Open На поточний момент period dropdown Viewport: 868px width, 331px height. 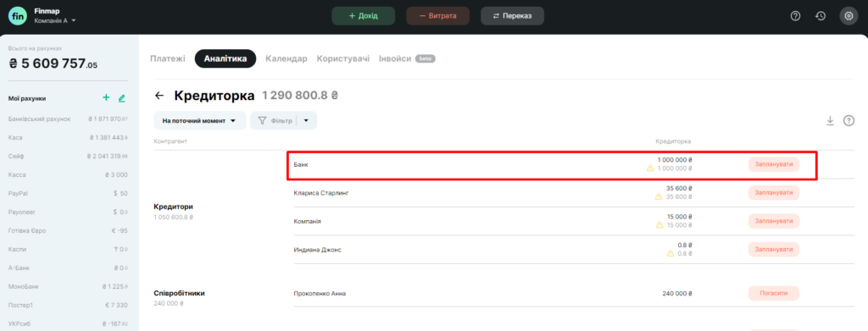[x=200, y=120]
